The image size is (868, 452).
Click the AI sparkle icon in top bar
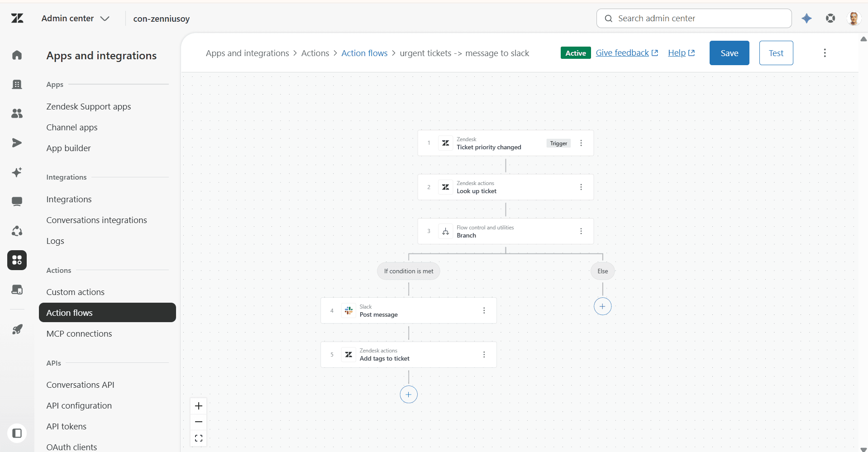point(806,19)
